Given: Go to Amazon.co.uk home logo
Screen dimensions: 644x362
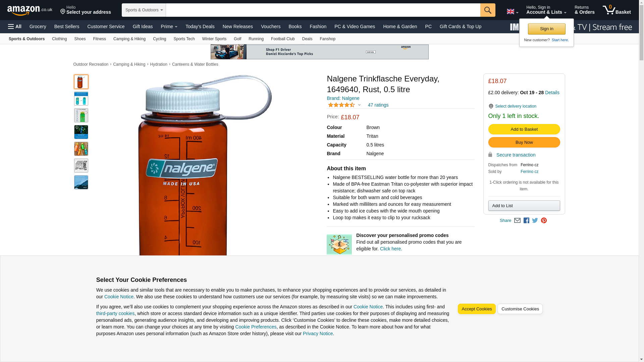Looking at the screenshot, I should coord(30,10).
